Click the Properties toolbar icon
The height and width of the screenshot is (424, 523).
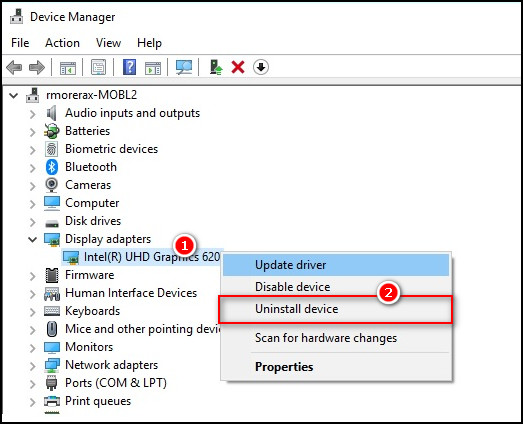pyautogui.click(x=98, y=67)
